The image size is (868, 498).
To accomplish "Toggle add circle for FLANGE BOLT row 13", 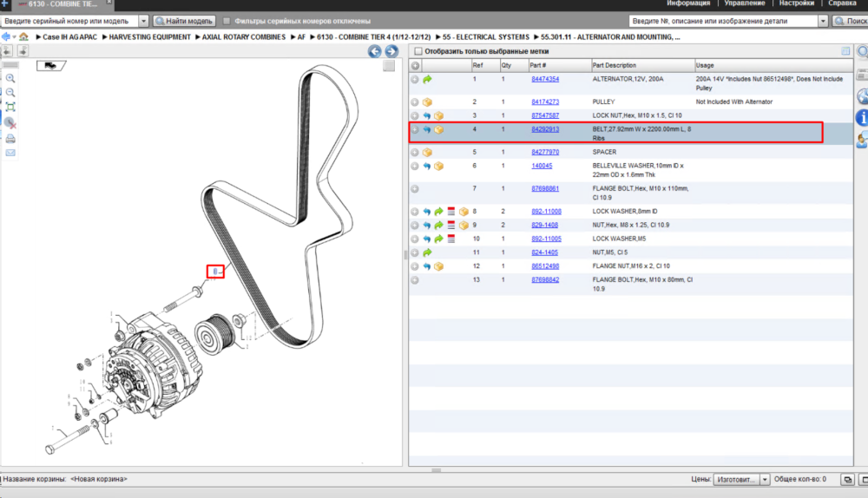I will point(415,280).
